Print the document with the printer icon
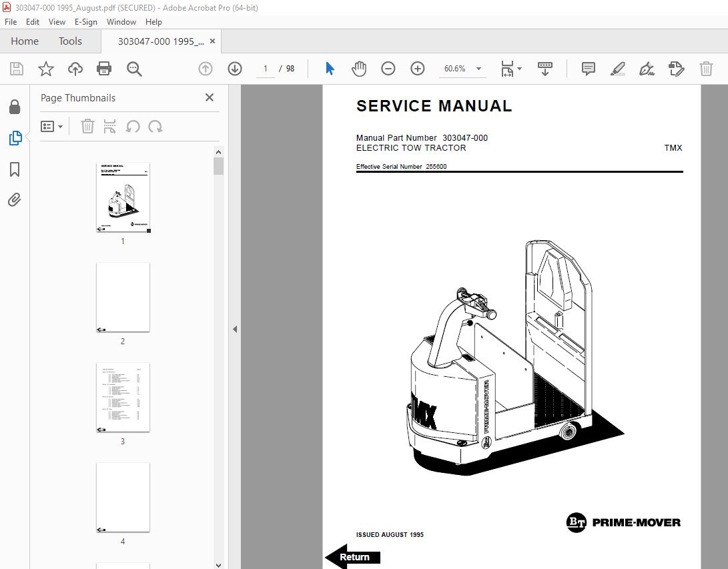This screenshot has width=728, height=569. (104, 69)
